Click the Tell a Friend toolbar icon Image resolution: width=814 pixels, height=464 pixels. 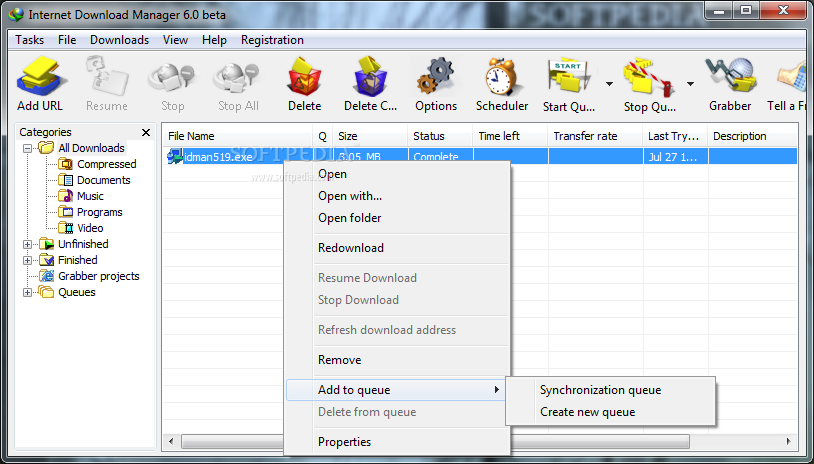coord(792,78)
